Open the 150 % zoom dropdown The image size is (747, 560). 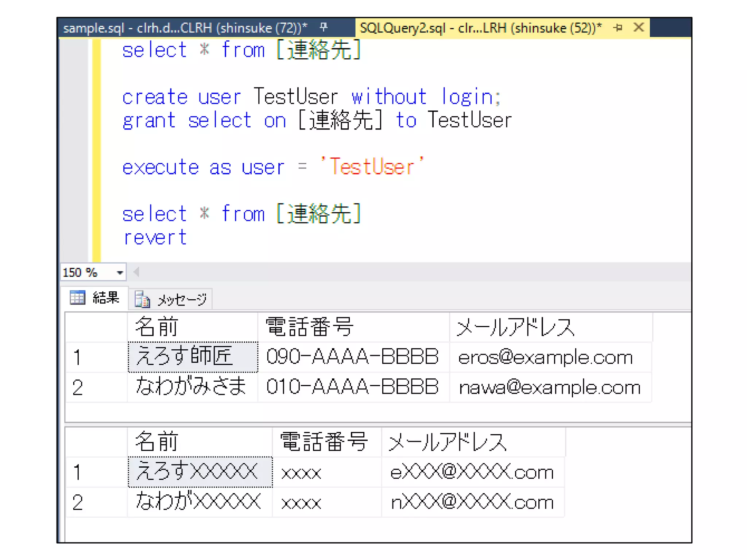point(120,272)
